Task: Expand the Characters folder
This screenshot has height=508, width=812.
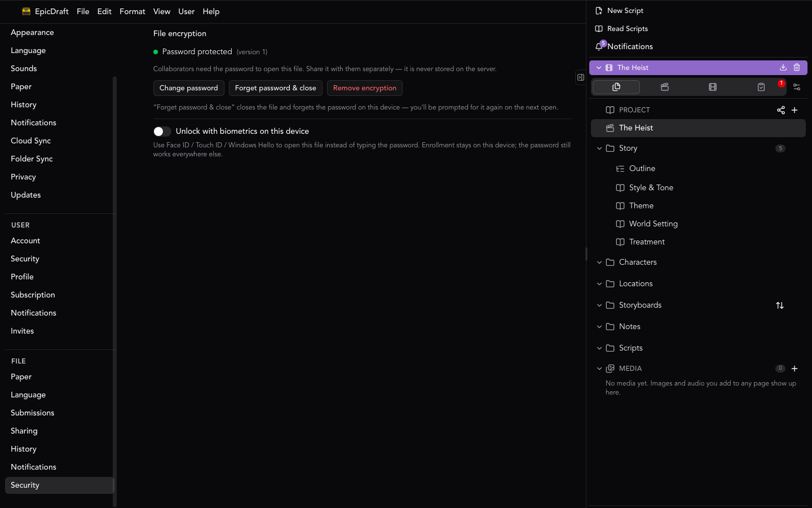Action: click(599, 262)
